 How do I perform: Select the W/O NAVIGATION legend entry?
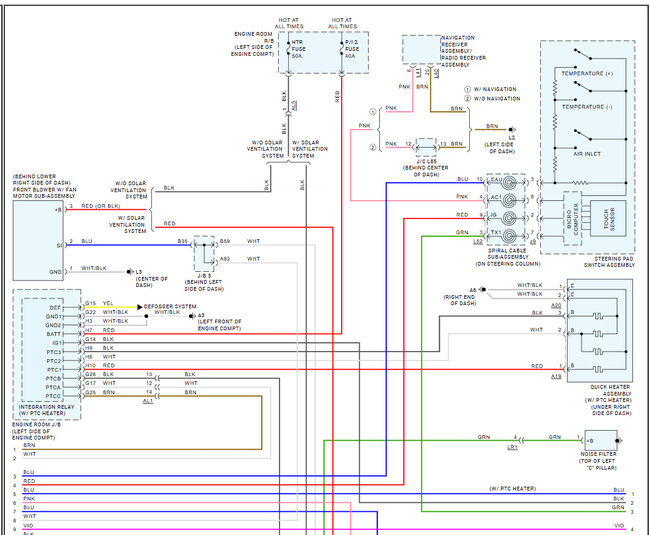(x=492, y=99)
